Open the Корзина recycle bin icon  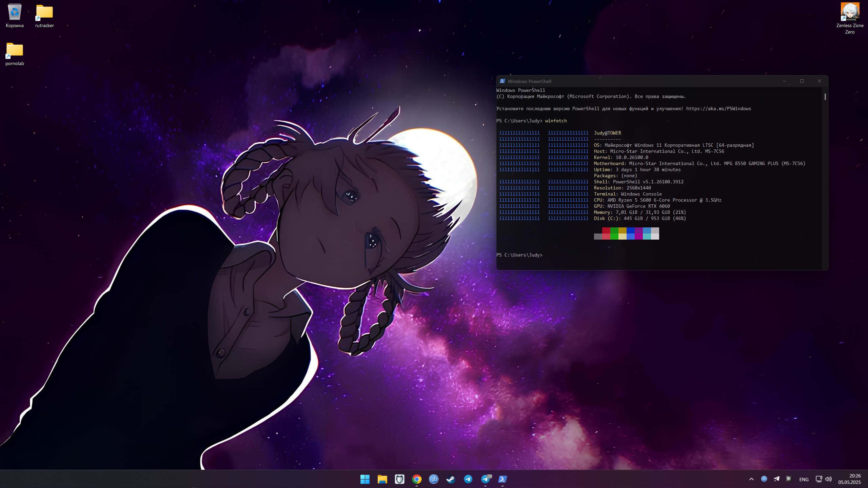[15, 16]
